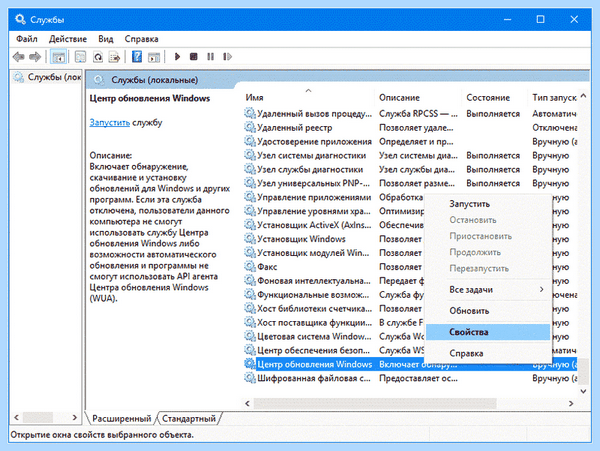This screenshot has height=451, width=600.
Task: Select Хост поставщика функции... service
Action: [334, 322]
